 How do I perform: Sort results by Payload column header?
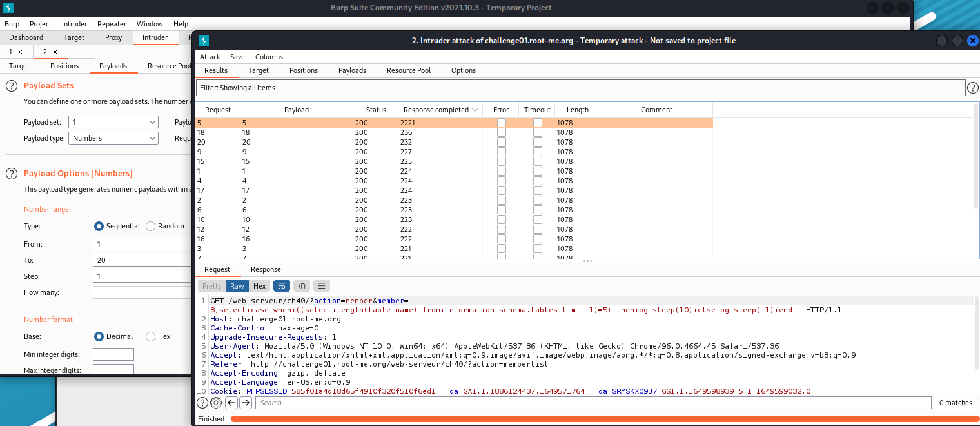(297, 110)
